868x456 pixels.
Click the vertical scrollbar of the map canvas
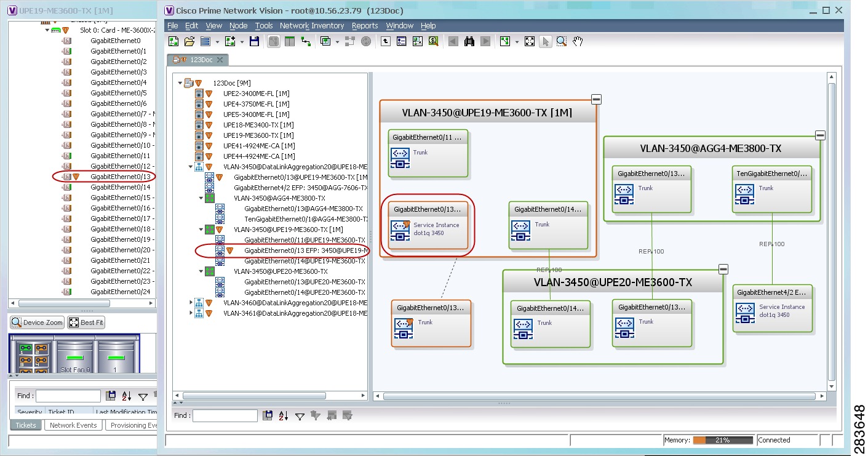832,231
